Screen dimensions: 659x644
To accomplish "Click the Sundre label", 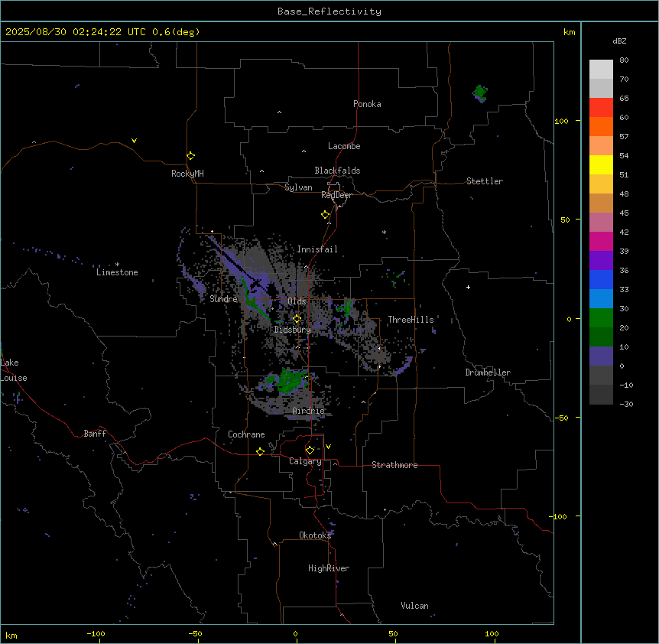I will [223, 299].
